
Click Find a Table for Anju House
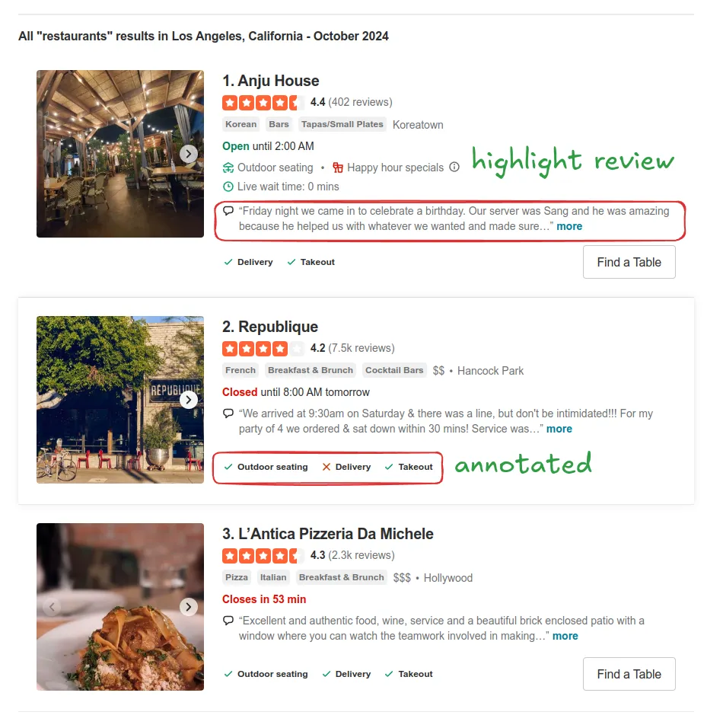click(629, 262)
